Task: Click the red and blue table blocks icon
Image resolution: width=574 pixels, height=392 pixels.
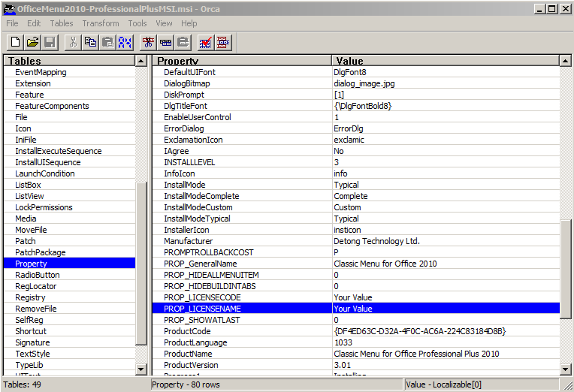Action: [223, 43]
